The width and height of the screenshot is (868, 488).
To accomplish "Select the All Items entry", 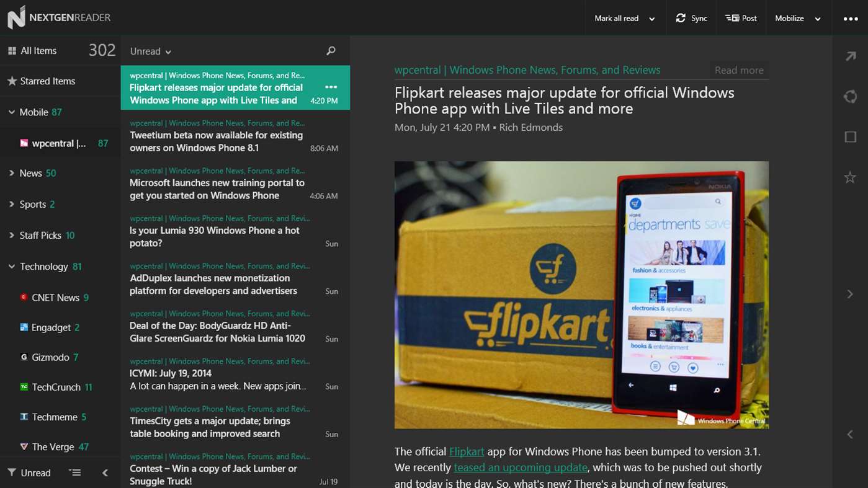I will [x=60, y=51].
